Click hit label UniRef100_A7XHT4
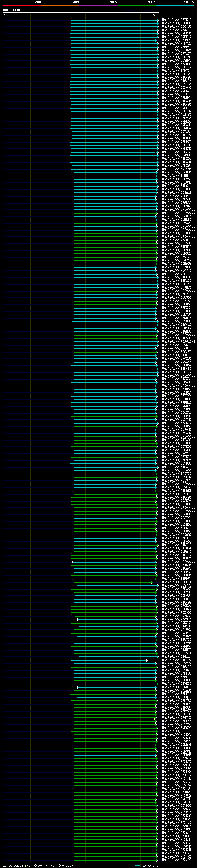 pyautogui.click(x=176, y=826)
